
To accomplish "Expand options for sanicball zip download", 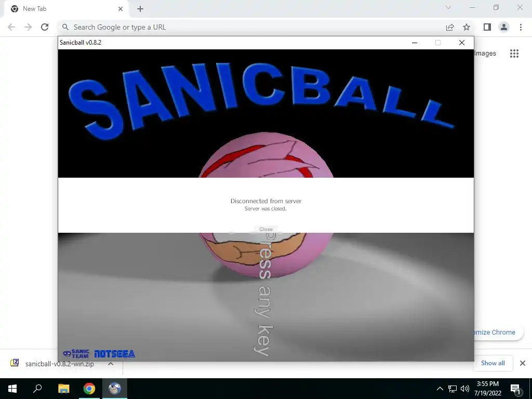I will coord(110,364).
